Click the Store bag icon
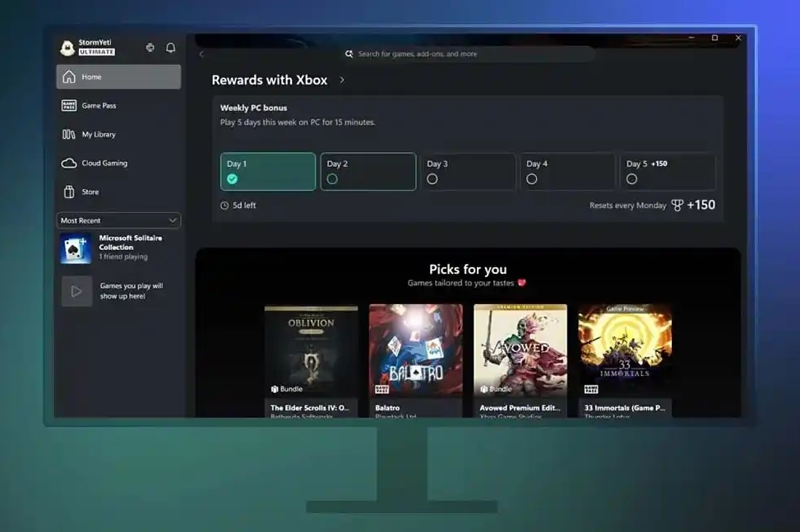This screenshot has width=800, height=532. (69, 192)
